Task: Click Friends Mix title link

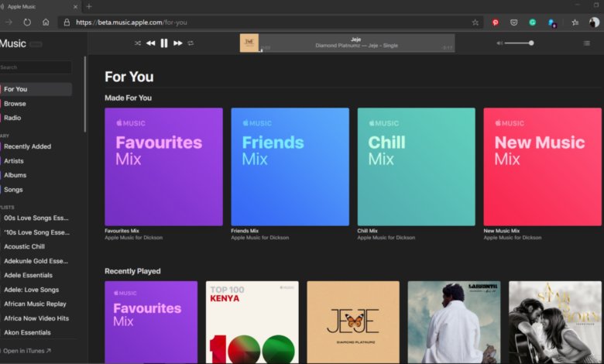Action: pos(245,231)
